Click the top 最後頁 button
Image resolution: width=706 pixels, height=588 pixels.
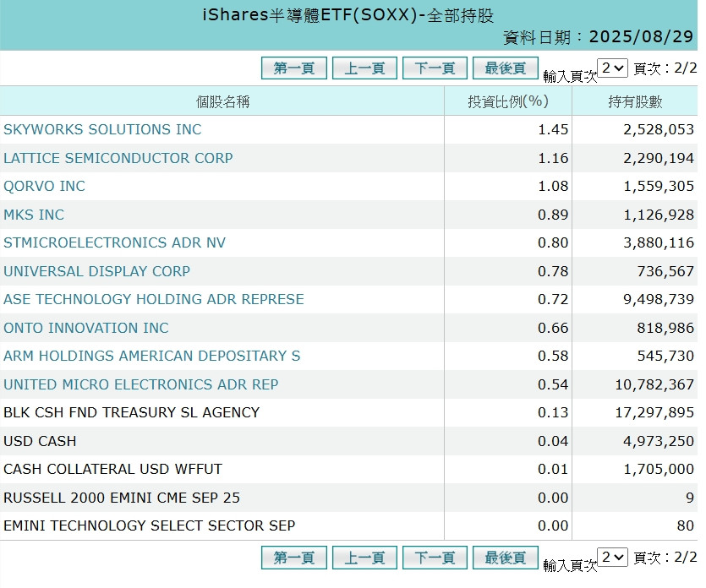click(x=506, y=68)
